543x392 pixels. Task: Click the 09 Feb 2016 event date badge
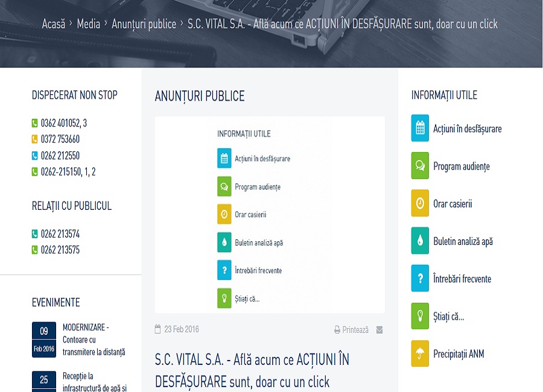point(44,340)
